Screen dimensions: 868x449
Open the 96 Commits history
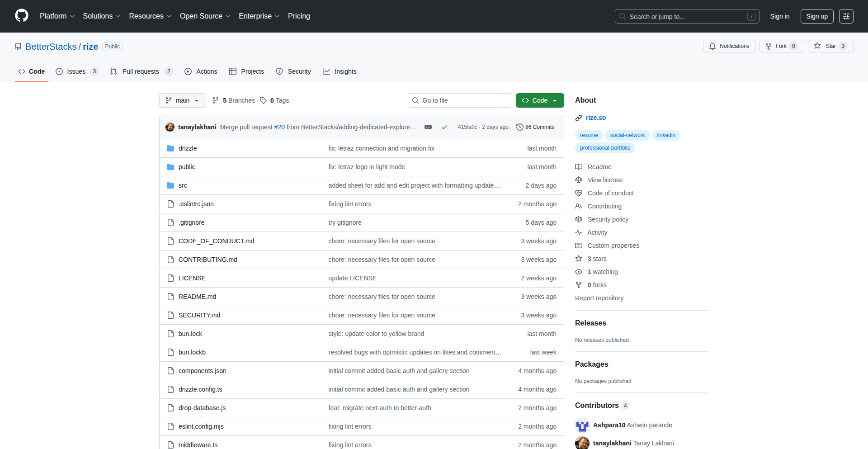click(x=535, y=127)
